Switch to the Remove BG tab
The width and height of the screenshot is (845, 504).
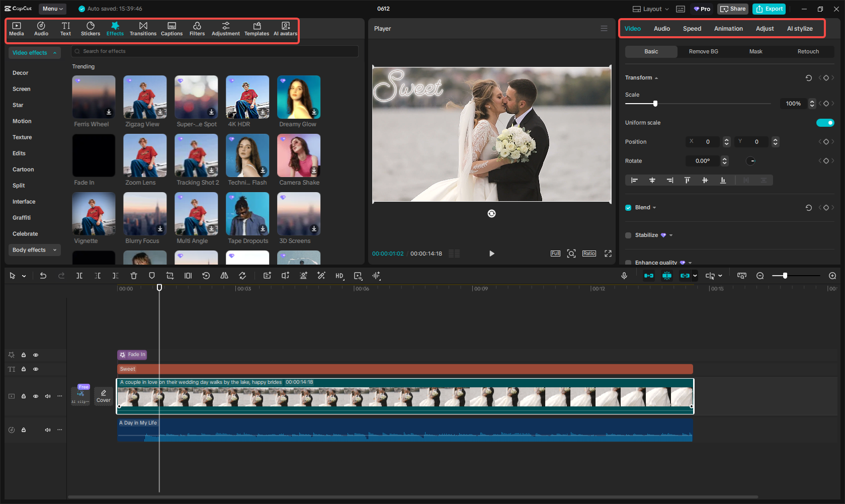tap(703, 51)
